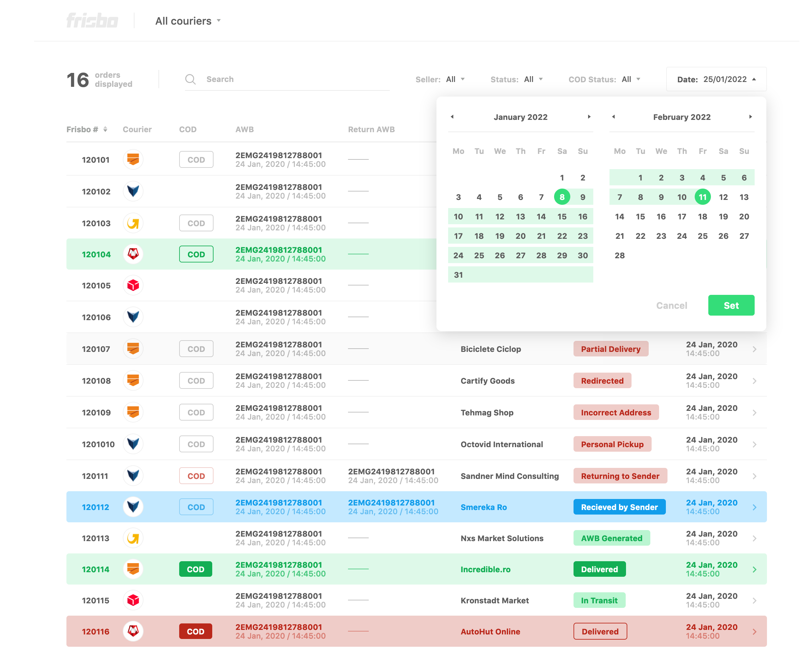This screenshot has width=812, height=661.
Task: Click courier icon for order 120113
Action: coord(133,538)
